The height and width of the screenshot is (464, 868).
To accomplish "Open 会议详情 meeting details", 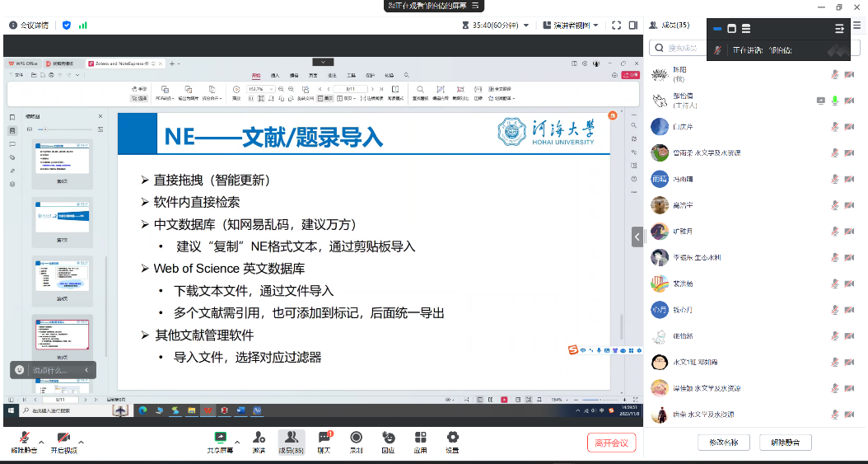I will tap(29, 26).
